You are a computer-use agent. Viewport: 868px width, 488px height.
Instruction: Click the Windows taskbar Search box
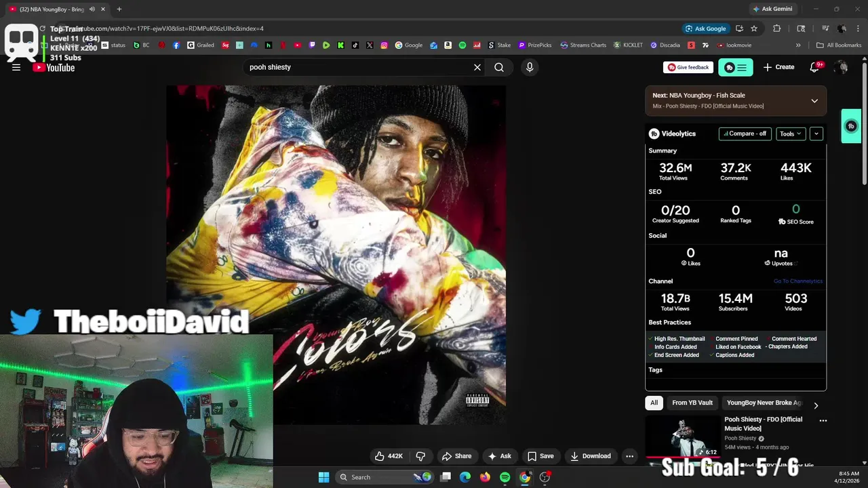[x=384, y=477]
